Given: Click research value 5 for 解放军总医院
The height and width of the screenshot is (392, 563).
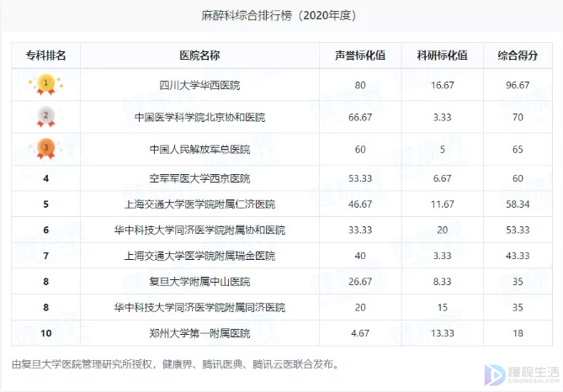Looking at the screenshot, I should [443, 150].
